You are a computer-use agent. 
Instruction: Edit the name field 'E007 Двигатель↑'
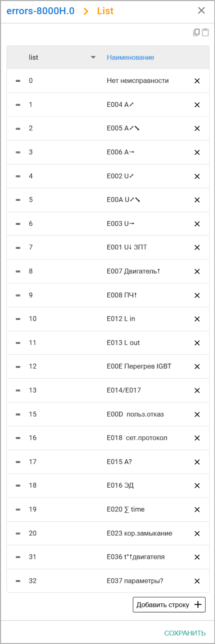coord(133,271)
